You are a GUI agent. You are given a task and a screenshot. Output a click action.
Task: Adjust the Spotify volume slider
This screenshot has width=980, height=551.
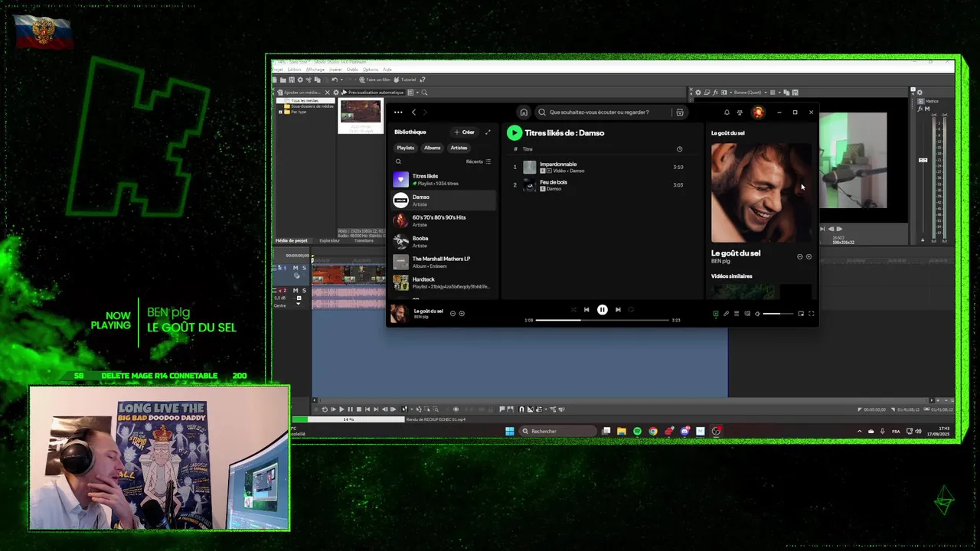(778, 314)
